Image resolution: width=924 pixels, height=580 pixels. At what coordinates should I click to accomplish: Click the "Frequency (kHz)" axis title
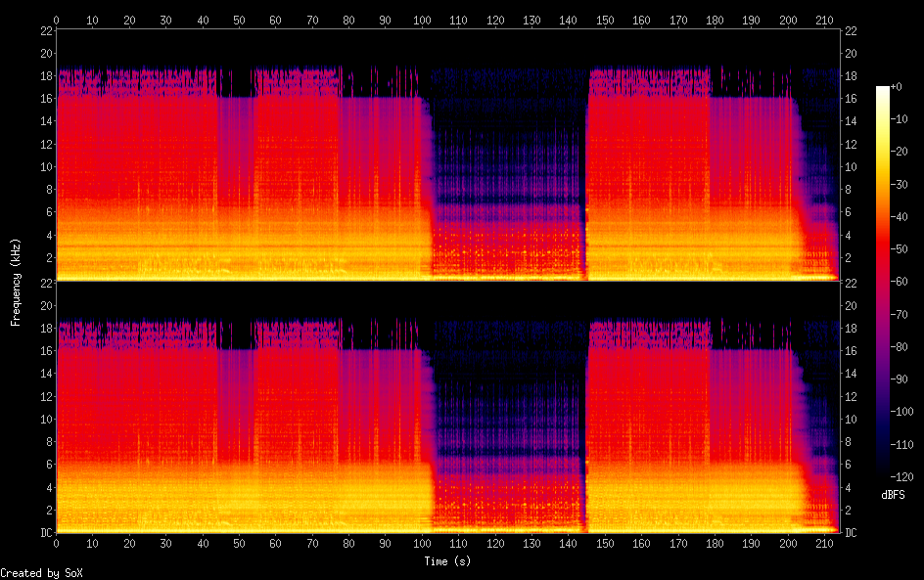coord(16,282)
